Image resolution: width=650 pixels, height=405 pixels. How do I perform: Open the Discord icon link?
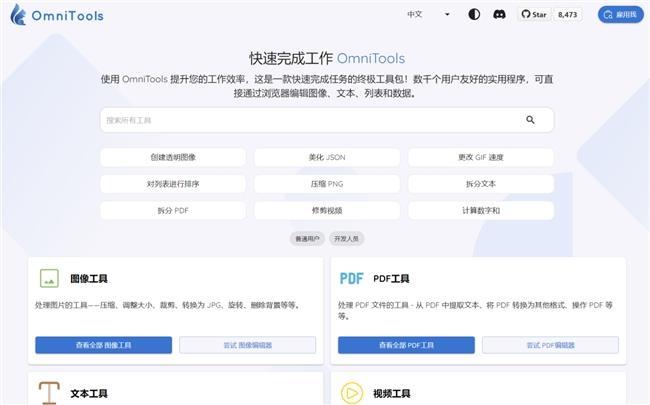click(x=499, y=15)
